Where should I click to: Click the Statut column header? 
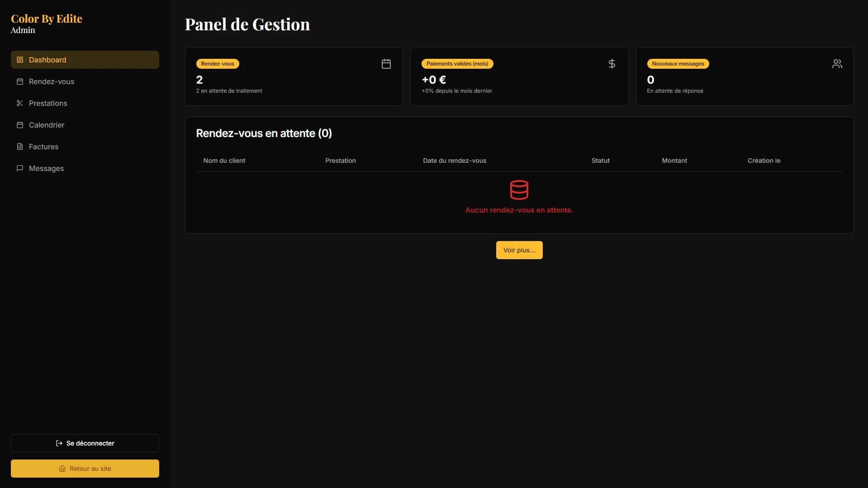coord(601,161)
